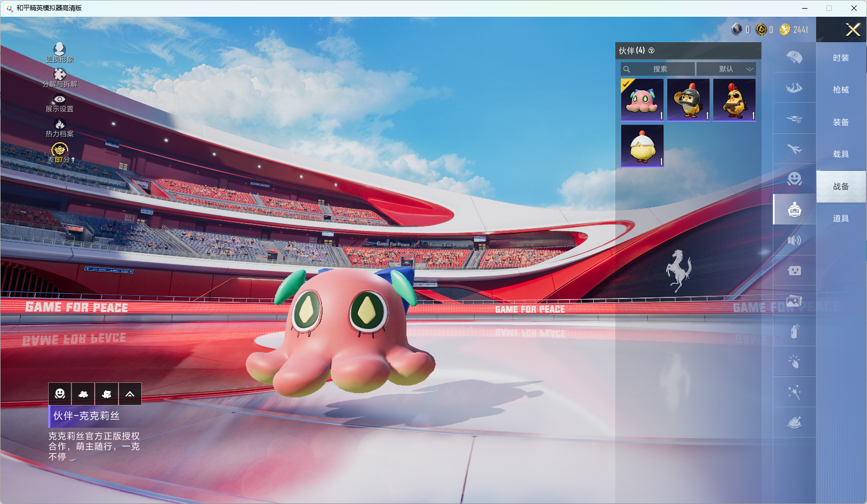Maximize the 和平精英模拟器 window

pyautogui.click(x=829, y=8)
